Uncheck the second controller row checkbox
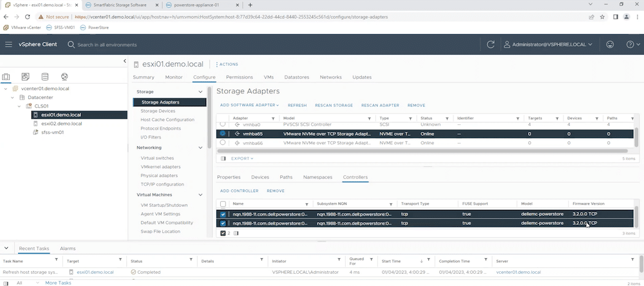This screenshot has width=644, height=286. click(223, 223)
